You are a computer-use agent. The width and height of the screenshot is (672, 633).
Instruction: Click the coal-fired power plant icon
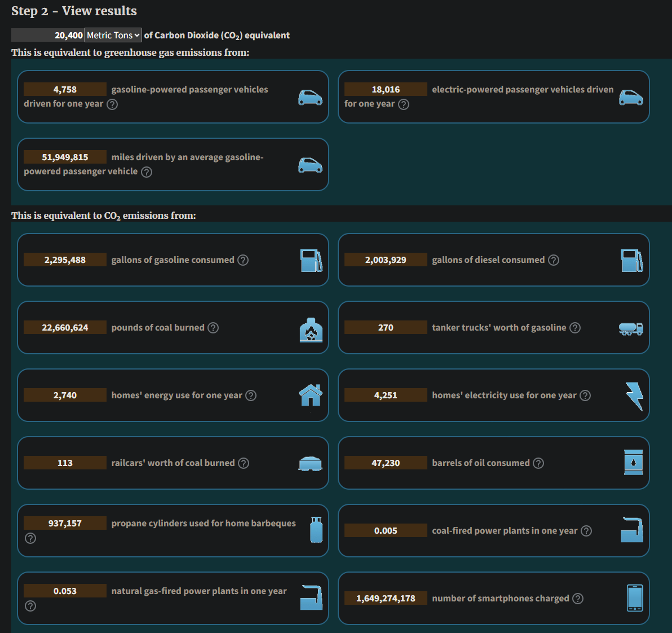tap(632, 530)
